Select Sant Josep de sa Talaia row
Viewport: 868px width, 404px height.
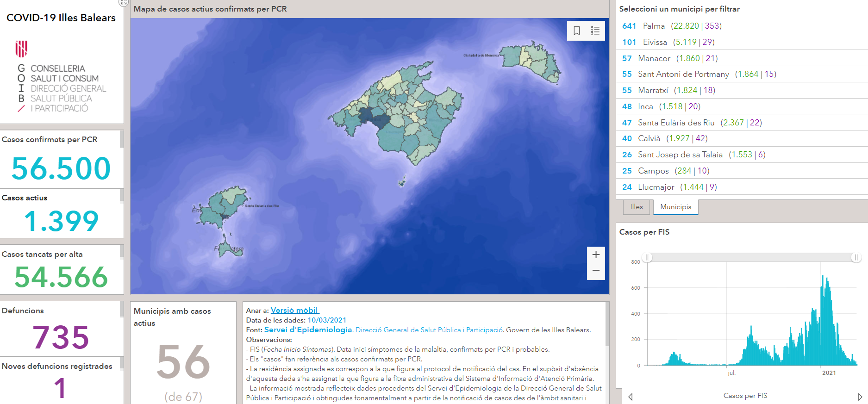pyautogui.click(x=742, y=155)
